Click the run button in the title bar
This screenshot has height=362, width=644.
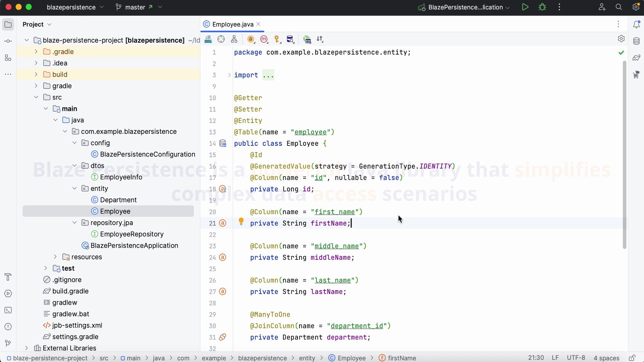point(525,7)
